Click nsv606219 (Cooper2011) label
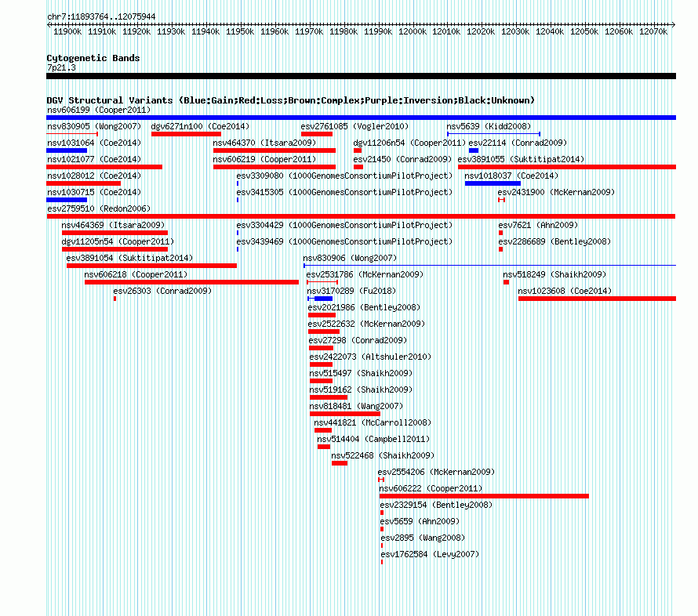This screenshot has height=616, width=698. (x=264, y=159)
